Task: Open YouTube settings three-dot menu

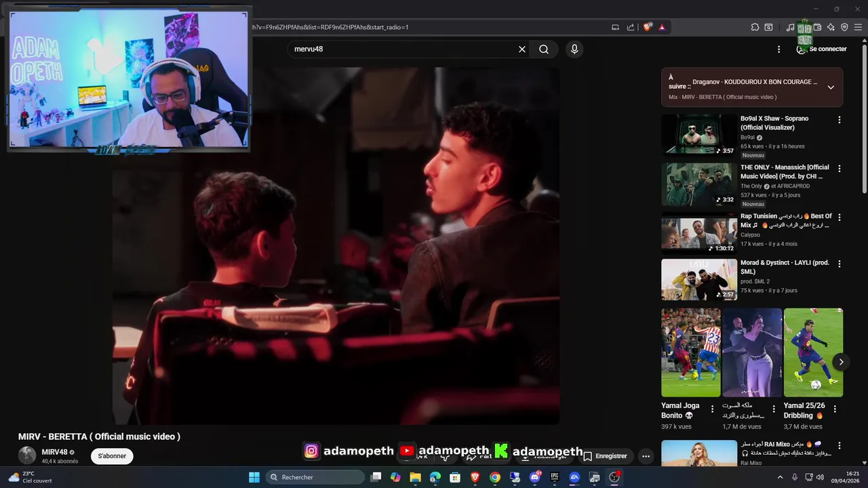Action: click(778, 49)
